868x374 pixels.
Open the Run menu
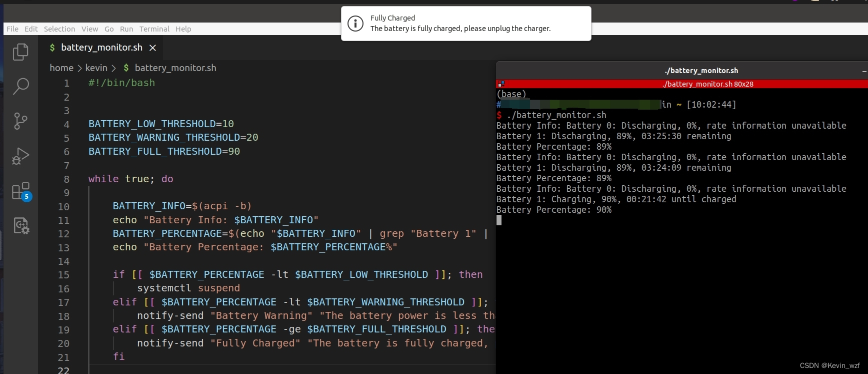pos(126,29)
